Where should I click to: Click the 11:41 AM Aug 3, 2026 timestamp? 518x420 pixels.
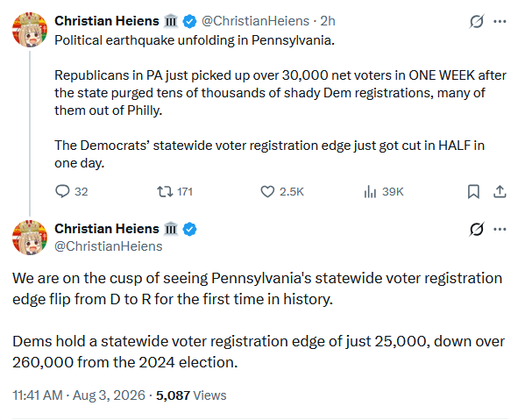click(x=79, y=395)
